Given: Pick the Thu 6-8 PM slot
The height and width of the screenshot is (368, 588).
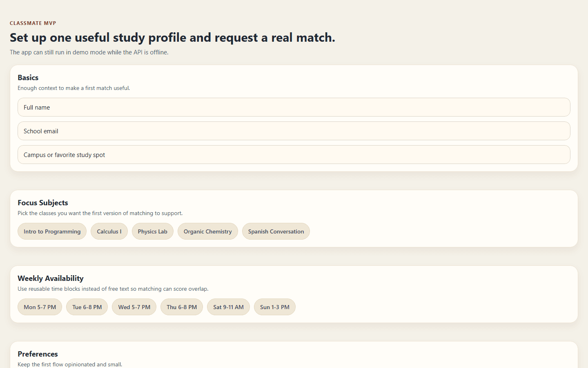Looking at the screenshot, I should (182, 307).
